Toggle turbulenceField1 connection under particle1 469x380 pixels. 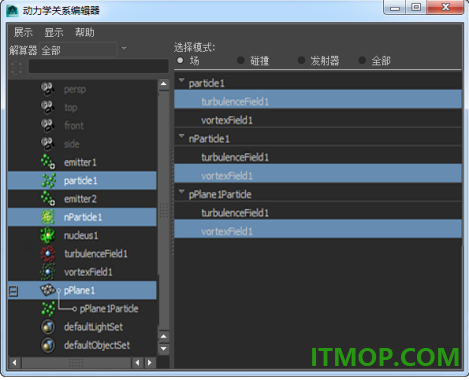(x=318, y=99)
